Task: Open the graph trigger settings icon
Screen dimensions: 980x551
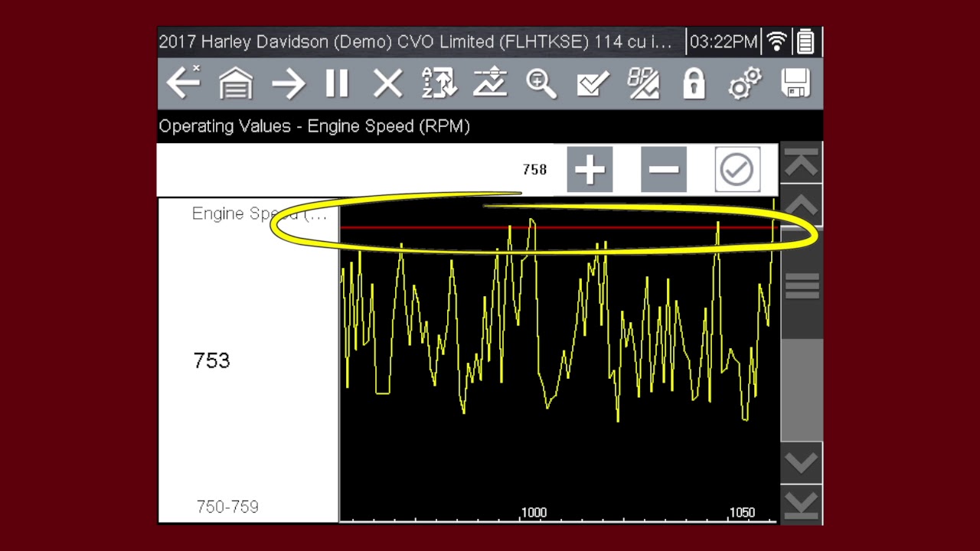Action: pos(490,83)
